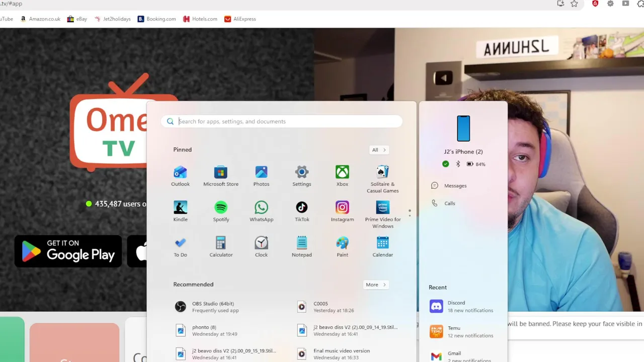644x362 pixels.
Task: Click the J2's iPhone (2) device name
Action: pyautogui.click(x=463, y=151)
